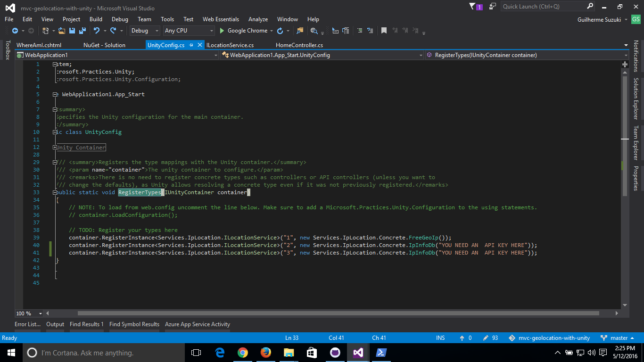Open the Error List panel tab
644x362 pixels.
[27, 324]
